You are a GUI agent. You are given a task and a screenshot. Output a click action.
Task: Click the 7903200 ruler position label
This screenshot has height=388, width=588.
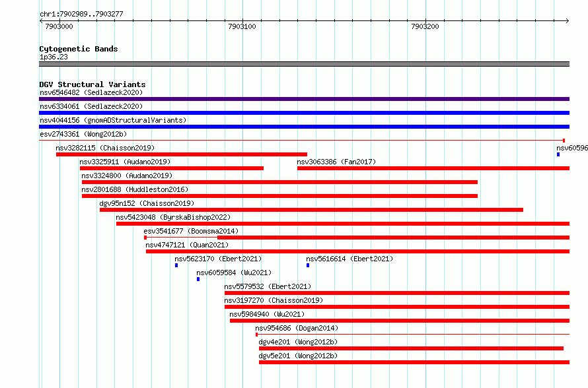coord(425,26)
